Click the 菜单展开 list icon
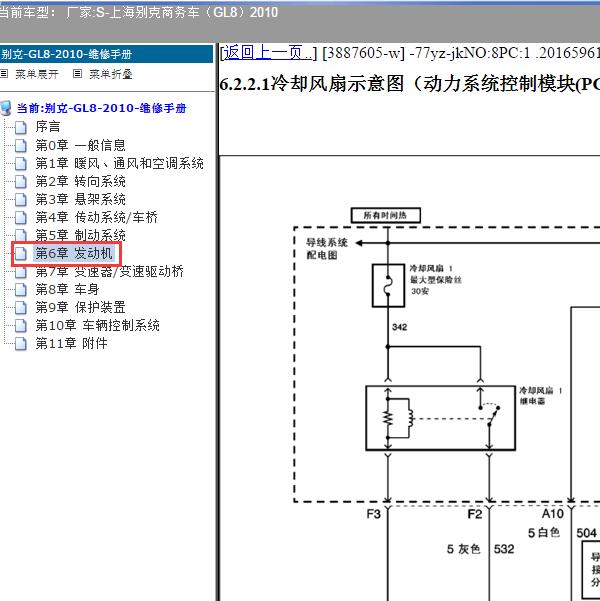This screenshot has height=601, width=600. coord(4,74)
